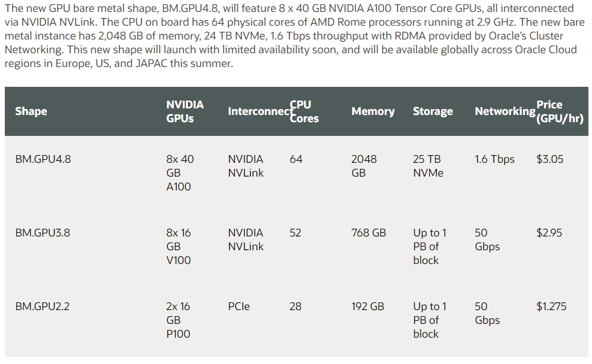Select the 8x 16 GB V100 cell
Viewport: 592px width, 364px height.
[179, 246]
